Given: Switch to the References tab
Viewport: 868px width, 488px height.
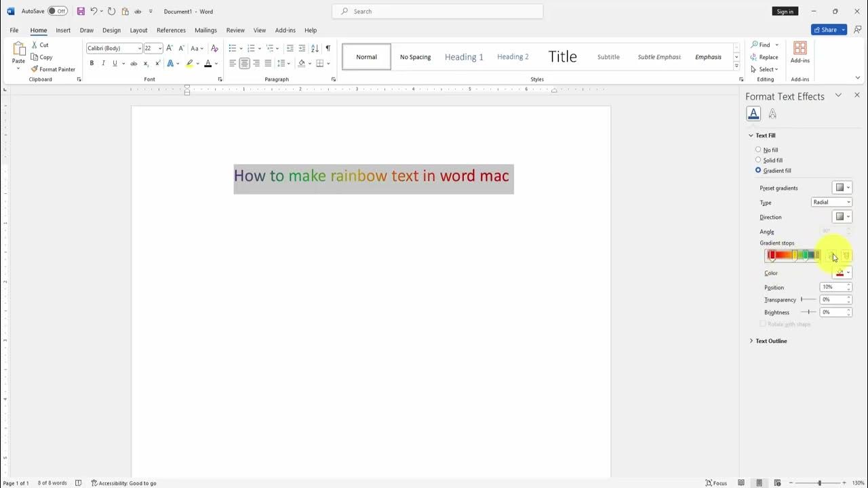Looking at the screenshot, I should (171, 30).
